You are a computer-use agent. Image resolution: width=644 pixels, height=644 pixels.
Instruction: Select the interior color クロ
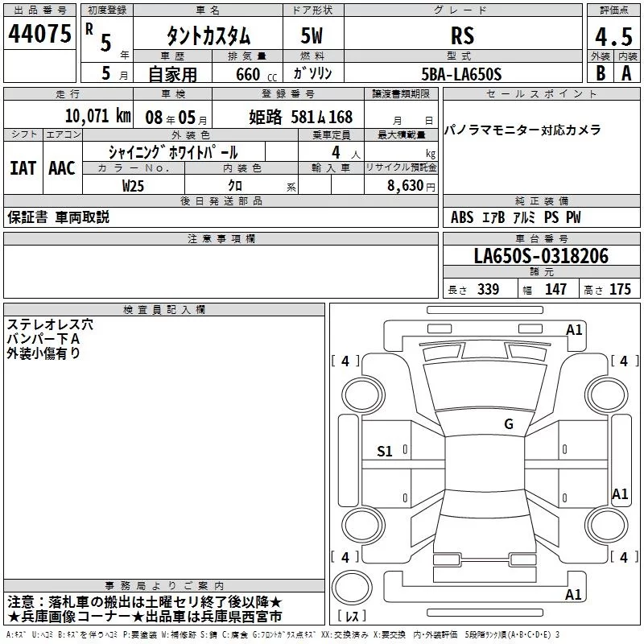click(235, 186)
